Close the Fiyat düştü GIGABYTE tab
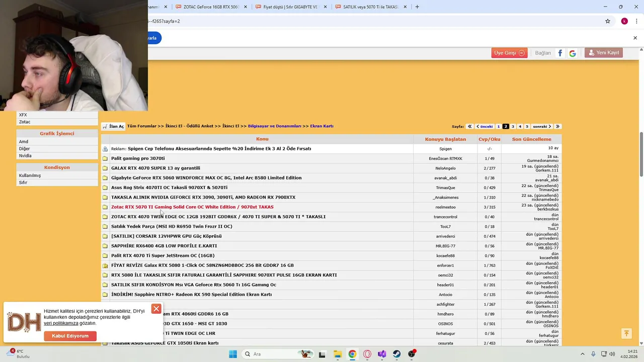 pos(325,7)
